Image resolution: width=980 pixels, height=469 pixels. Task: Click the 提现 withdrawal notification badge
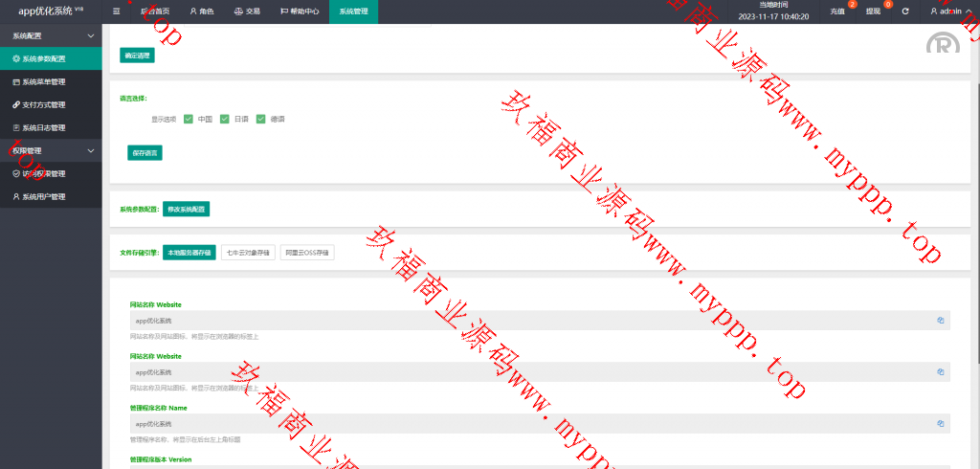[888, 5]
